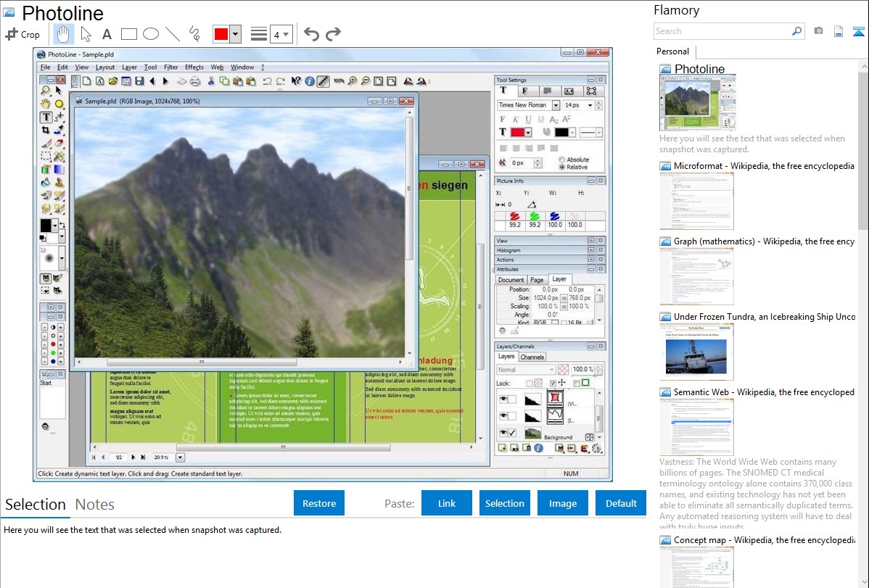869x588 pixels.
Task: Click the search magnifier icon
Action: (796, 31)
